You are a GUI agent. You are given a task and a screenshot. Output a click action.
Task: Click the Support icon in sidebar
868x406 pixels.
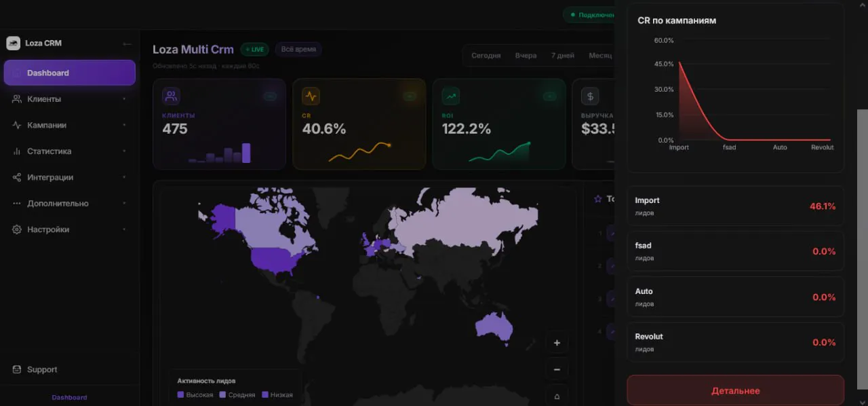click(17, 369)
